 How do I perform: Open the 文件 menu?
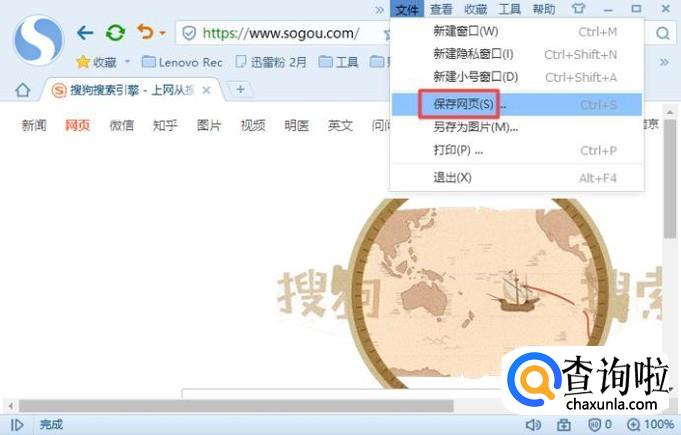click(x=407, y=9)
